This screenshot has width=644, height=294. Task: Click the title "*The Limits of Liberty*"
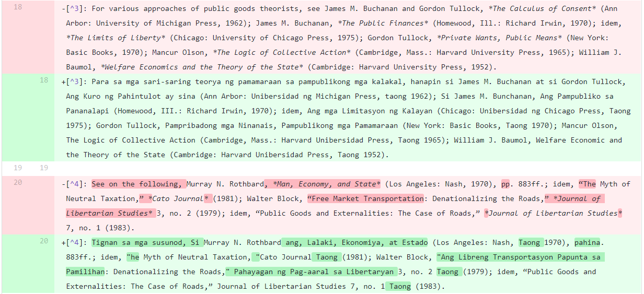point(116,38)
